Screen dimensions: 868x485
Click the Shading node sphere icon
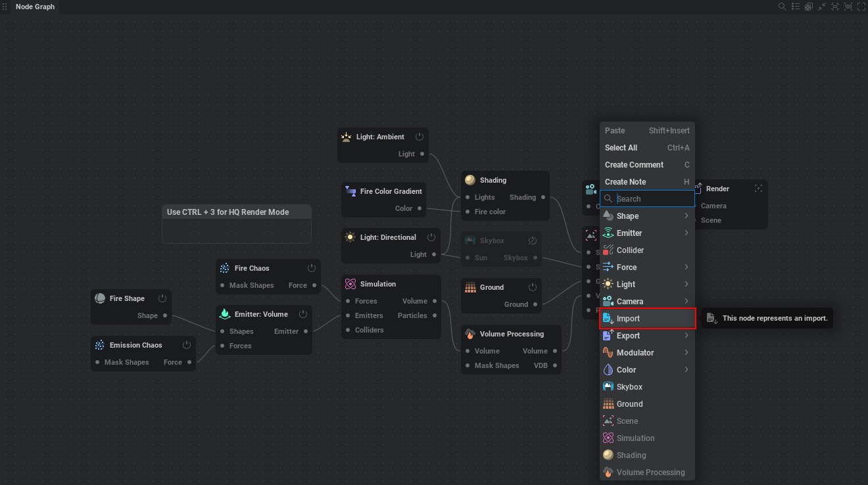pyautogui.click(x=470, y=180)
